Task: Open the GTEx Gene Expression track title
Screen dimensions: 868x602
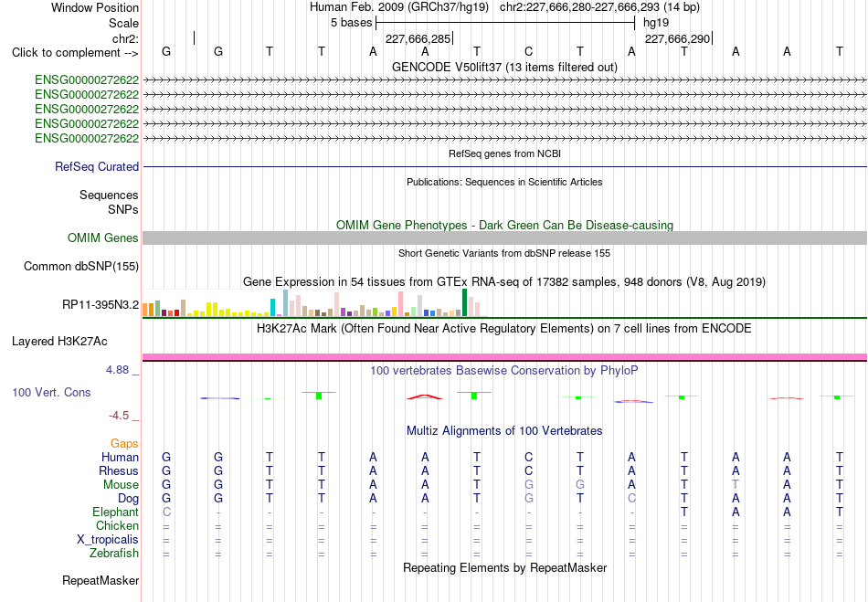Action: (x=504, y=281)
